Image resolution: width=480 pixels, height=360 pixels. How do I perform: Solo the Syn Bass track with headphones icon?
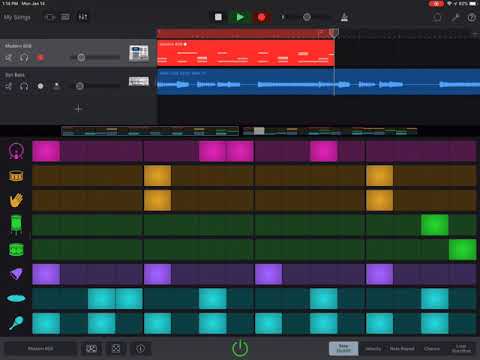point(24,86)
